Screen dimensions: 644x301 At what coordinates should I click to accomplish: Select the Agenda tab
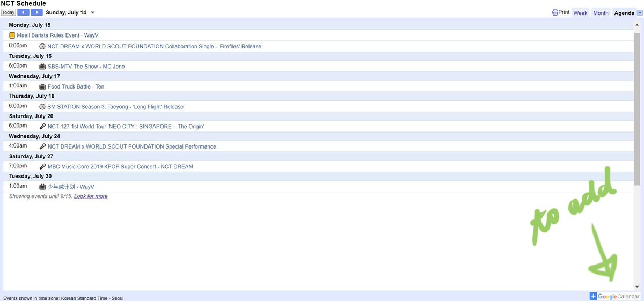pyautogui.click(x=624, y=13)
